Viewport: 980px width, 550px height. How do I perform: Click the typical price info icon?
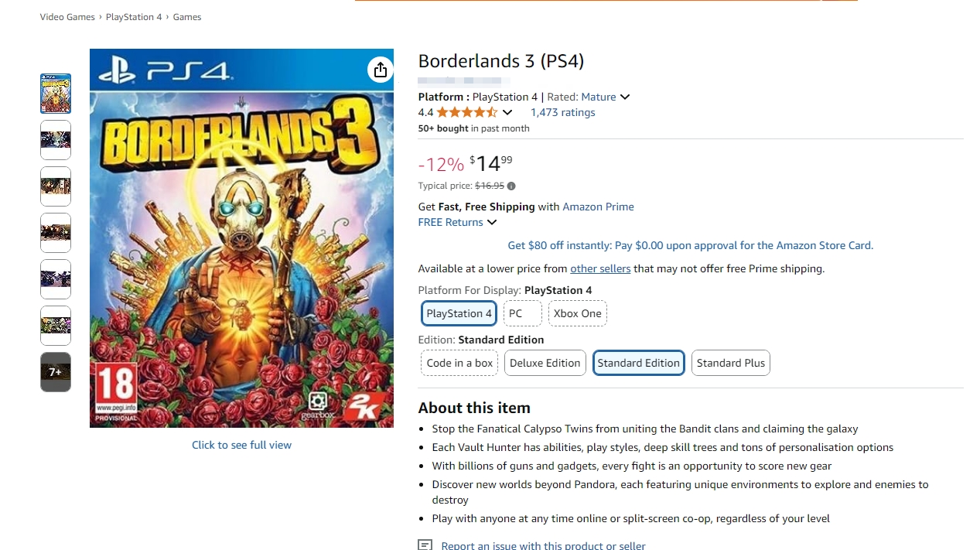[x=511, y=186]
